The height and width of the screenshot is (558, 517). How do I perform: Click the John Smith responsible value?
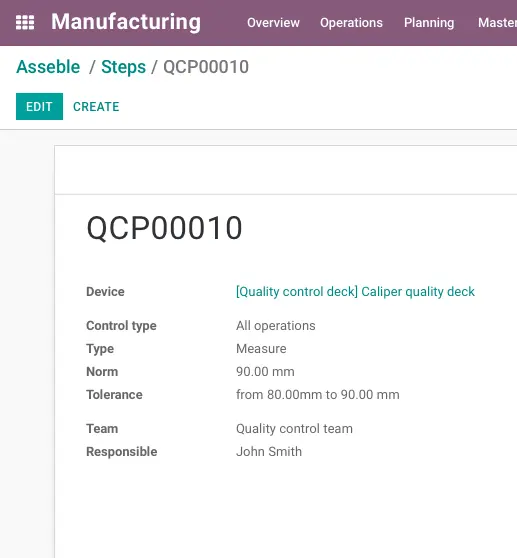269,452
